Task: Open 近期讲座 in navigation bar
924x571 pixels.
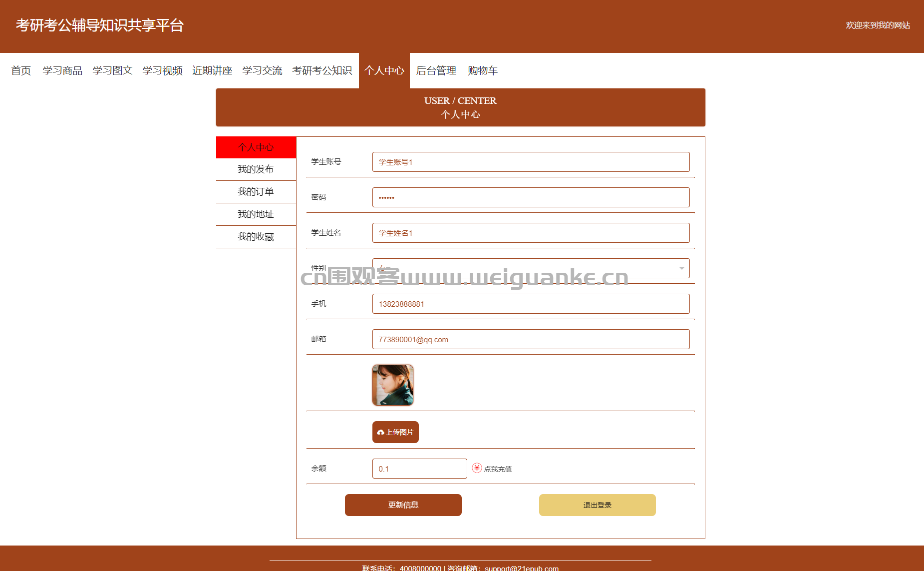Action: pyautogui.click(x=212, y=70)
